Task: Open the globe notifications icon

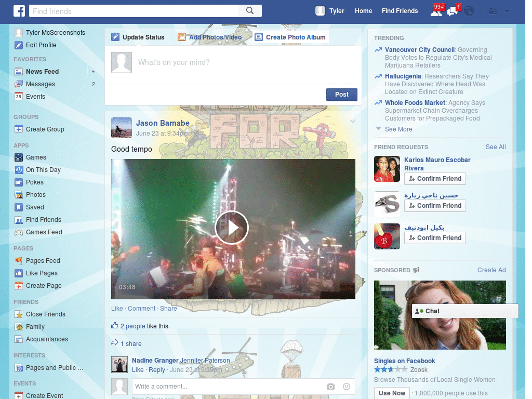Action: pos(469,11)
